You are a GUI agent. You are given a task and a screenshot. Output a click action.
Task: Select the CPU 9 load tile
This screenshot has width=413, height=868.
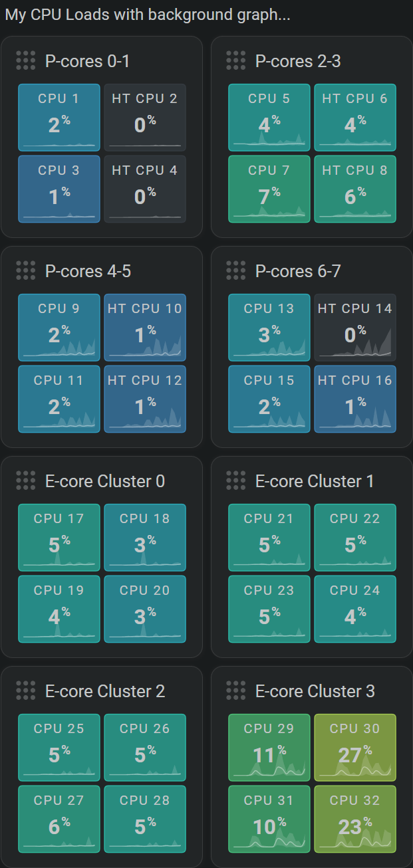pyautogui.click(x=59, y=327)
